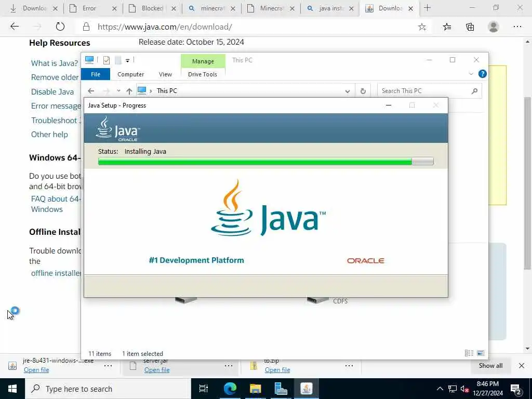
Task: Expand the File Explorer ribbon chevron
Action: coord(471,74)
